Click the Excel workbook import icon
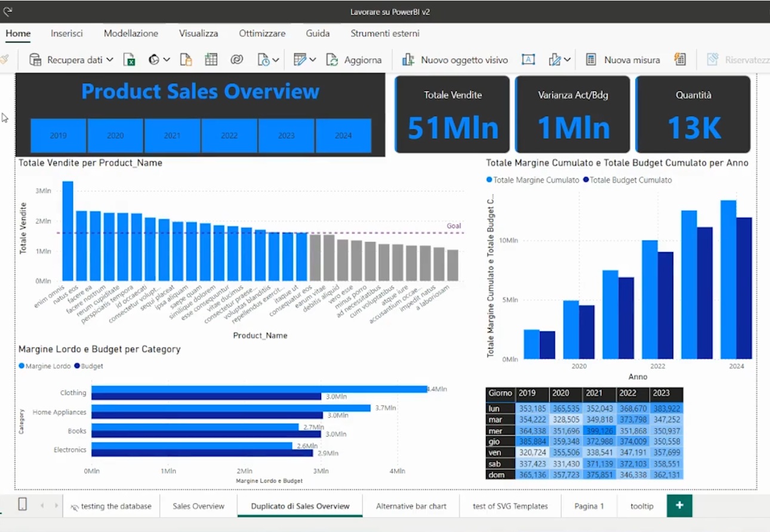 [x=130, y=60]
